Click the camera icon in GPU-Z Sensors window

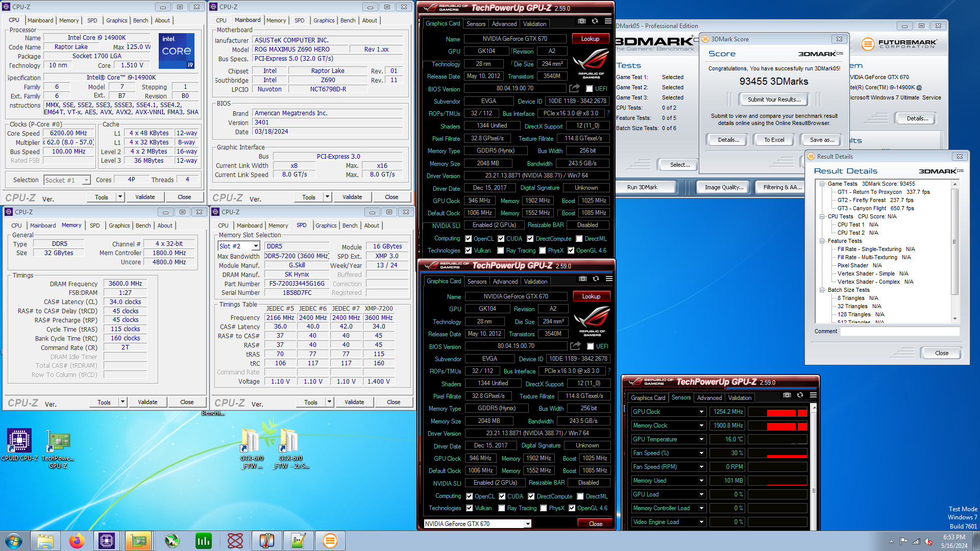(787, 395)
